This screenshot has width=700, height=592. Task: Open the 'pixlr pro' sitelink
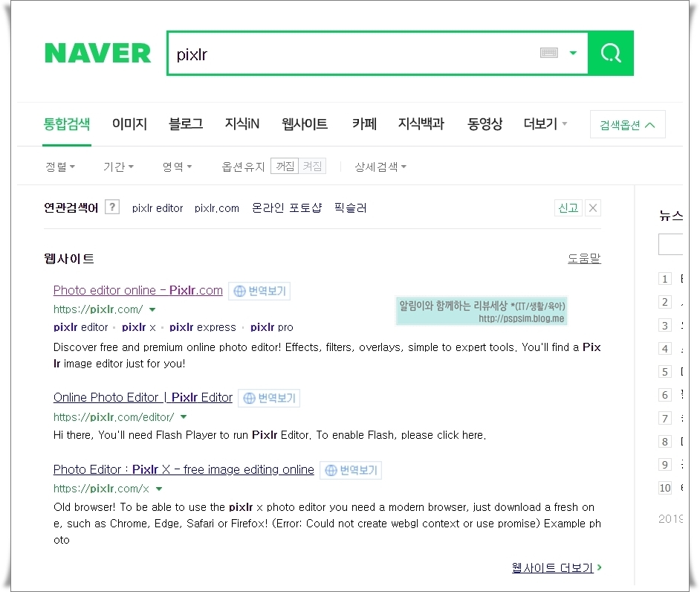click(272, 327)
